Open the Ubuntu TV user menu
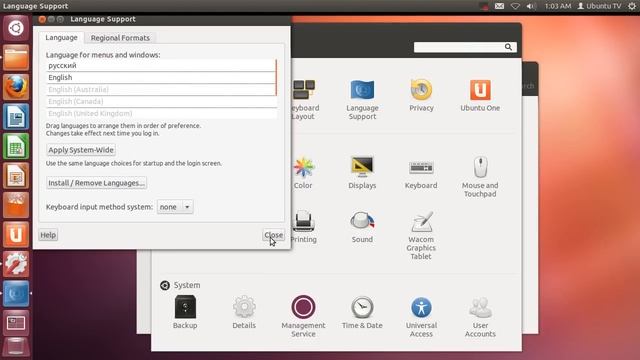640x360 pixels. [599, 6]
